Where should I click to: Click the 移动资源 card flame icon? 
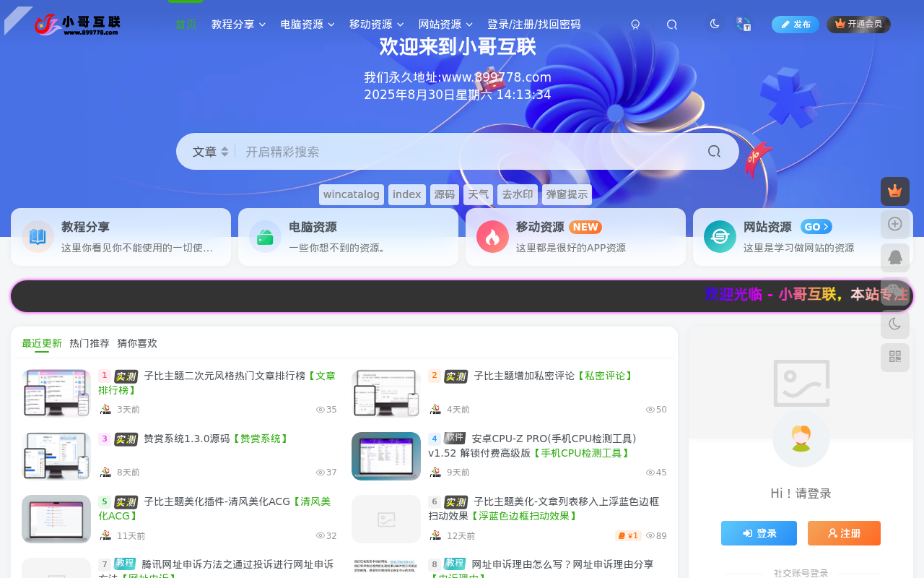[492, 237]
